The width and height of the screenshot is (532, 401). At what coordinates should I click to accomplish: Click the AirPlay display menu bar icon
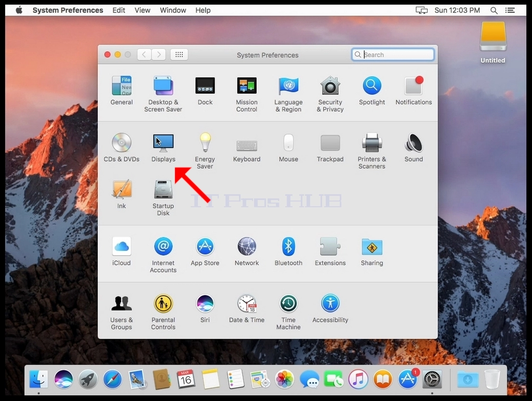(x=421, y=10)
